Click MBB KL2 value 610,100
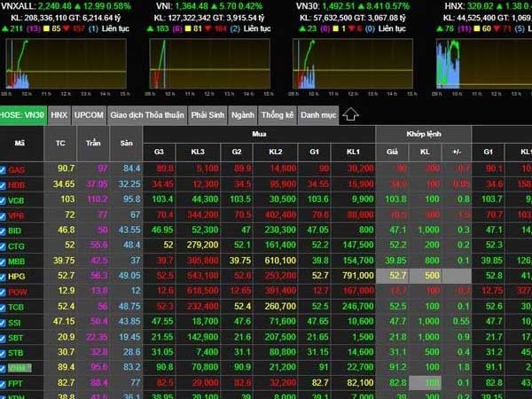Image resolution: width=532 pixels, height=399 pixels. tap(280, 261)
